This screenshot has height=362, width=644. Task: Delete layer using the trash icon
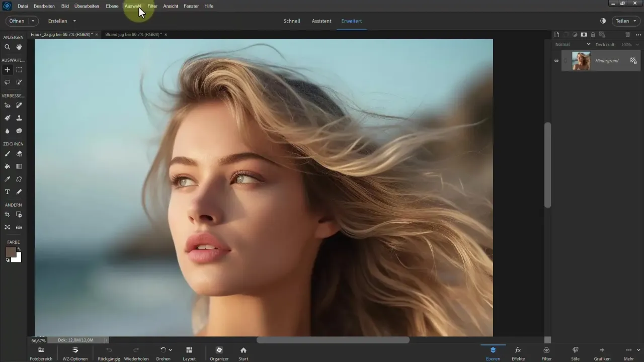(x=628, y=35)
